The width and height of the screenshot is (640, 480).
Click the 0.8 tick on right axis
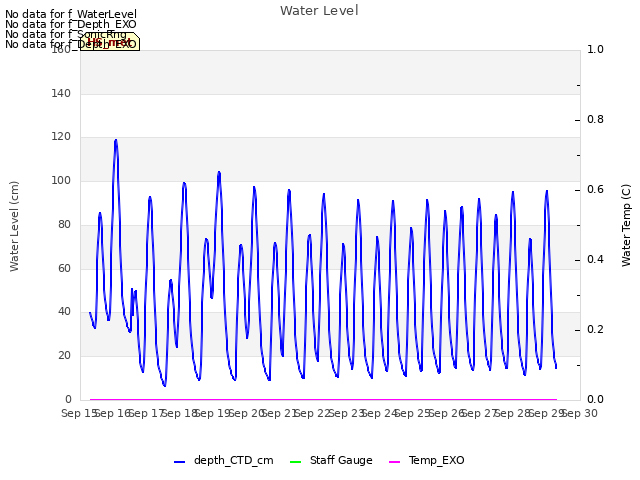tap(595, 120)
